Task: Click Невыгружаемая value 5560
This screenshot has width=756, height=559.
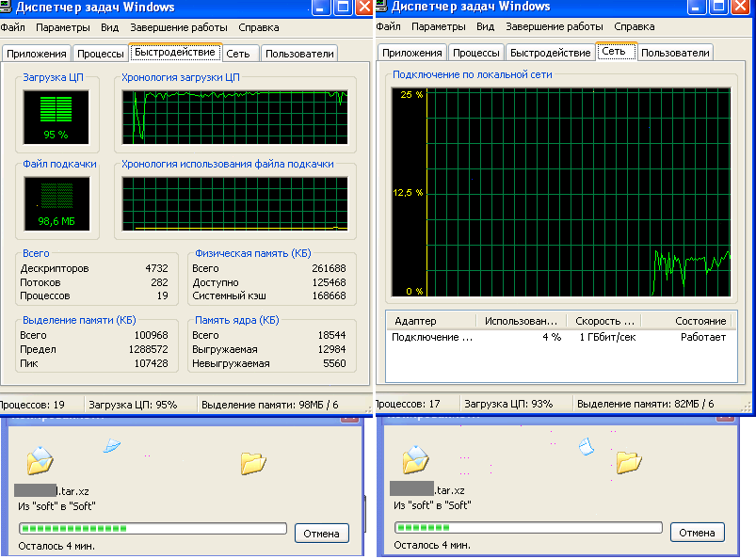Action: (334, 363)
